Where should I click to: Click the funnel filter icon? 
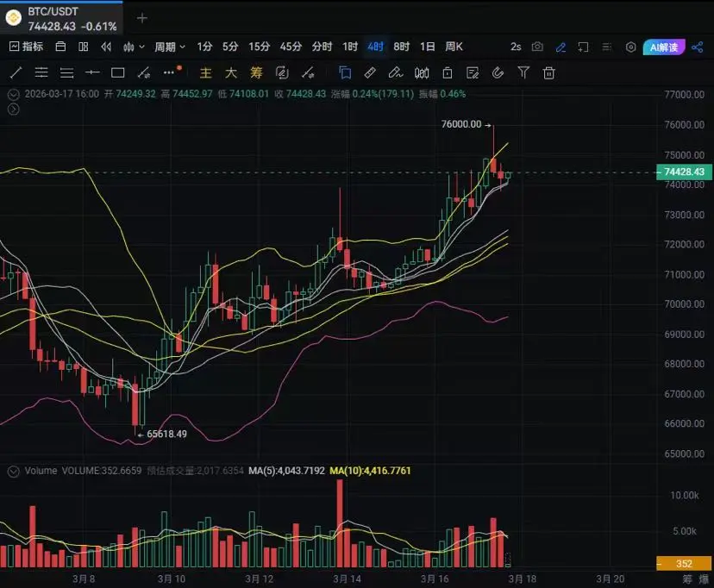coord(523,72)
